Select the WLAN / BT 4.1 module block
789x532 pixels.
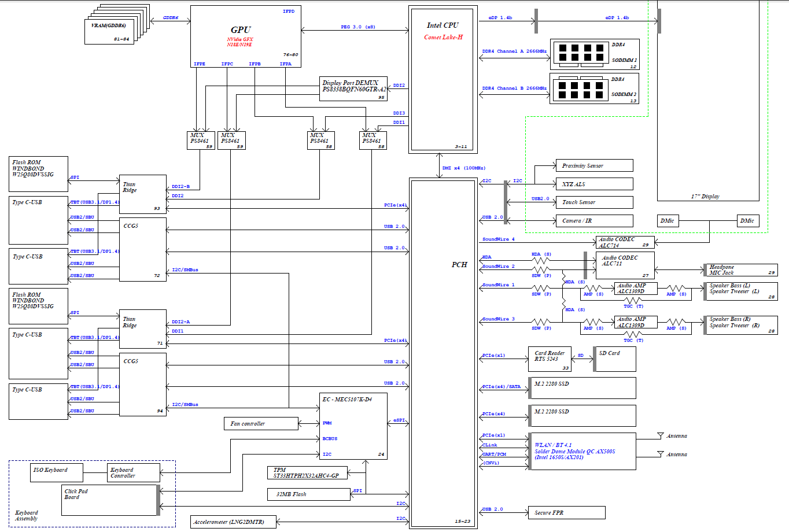(582, 452)
